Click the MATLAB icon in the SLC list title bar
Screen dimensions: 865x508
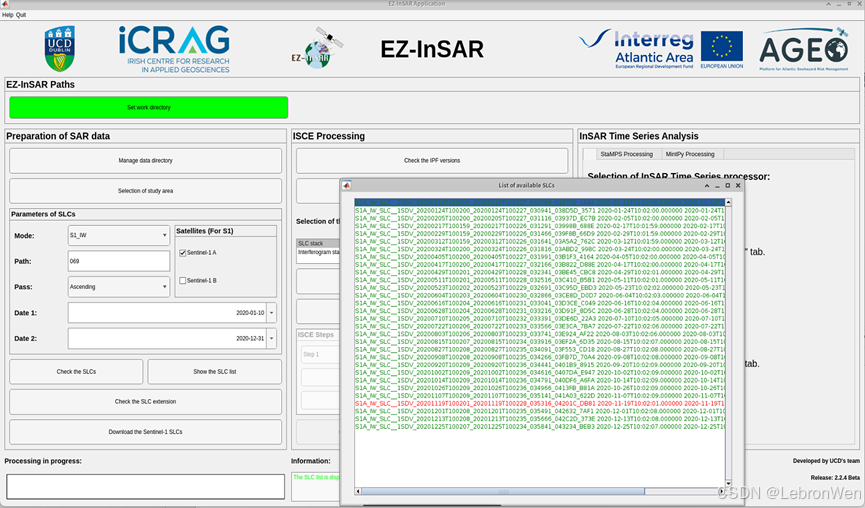[x=346, y=185]
